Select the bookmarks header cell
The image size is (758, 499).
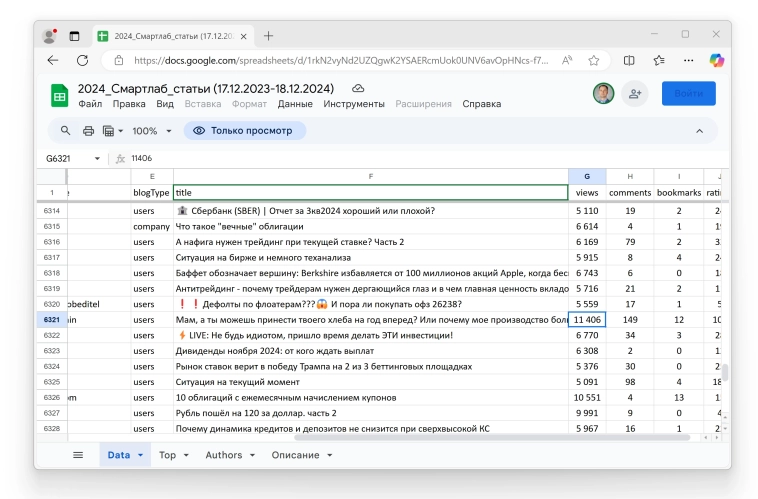(679, 192)
